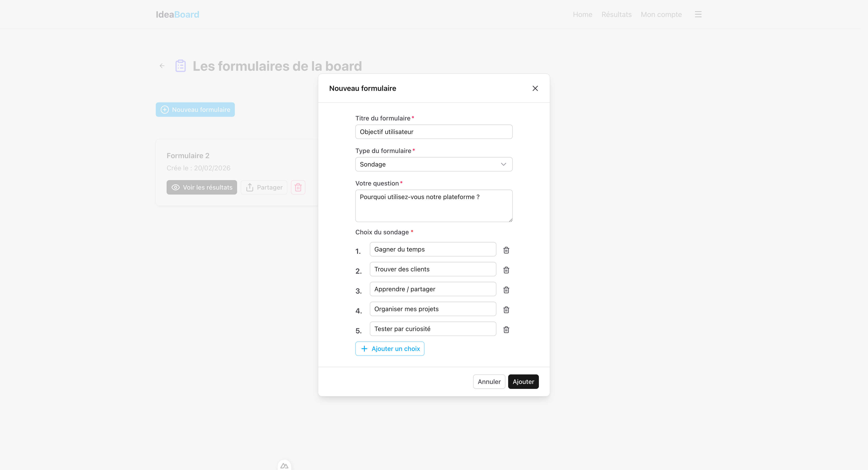868x470 pixels.
Task: Delete the "Tester par curiosité" choice
Action: pos(506,329)
